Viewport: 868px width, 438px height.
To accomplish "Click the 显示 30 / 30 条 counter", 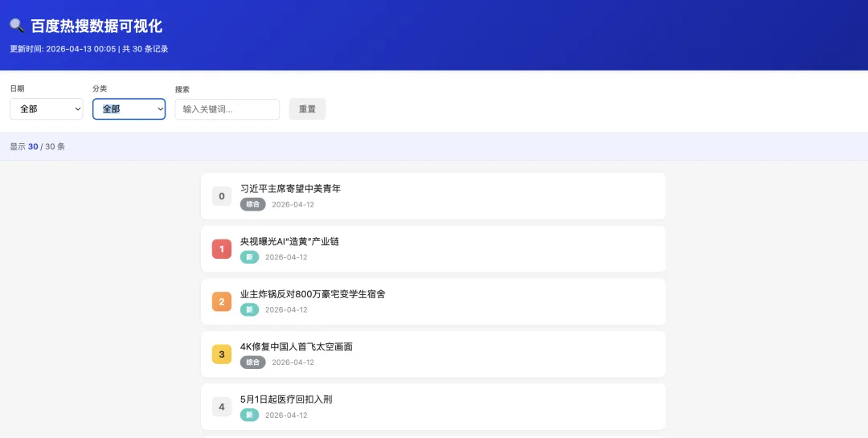I will (38, 147).
